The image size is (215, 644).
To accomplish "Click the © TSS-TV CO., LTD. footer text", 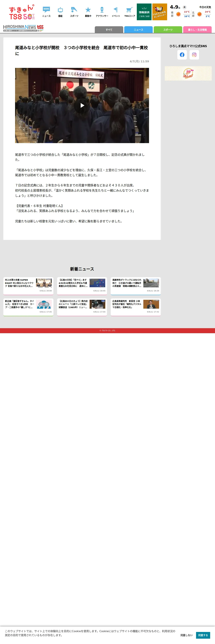I will [107, 331].
